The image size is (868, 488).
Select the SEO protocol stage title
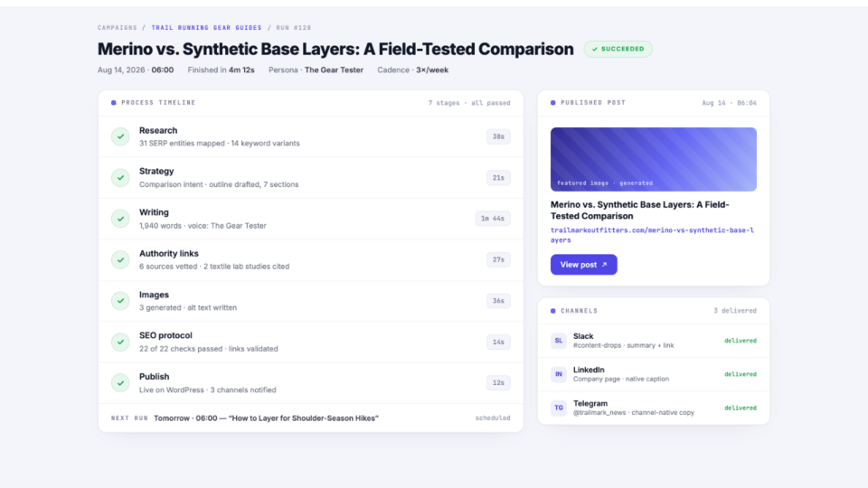pos(165,335)
